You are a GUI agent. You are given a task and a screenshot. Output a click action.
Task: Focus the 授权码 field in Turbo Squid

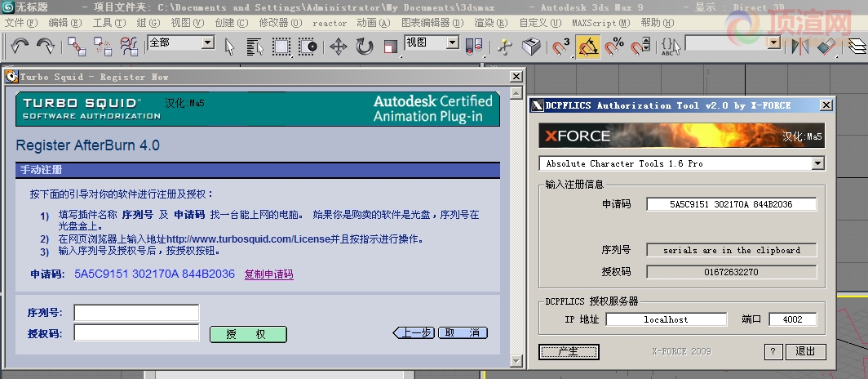click(x=136, y=332)
